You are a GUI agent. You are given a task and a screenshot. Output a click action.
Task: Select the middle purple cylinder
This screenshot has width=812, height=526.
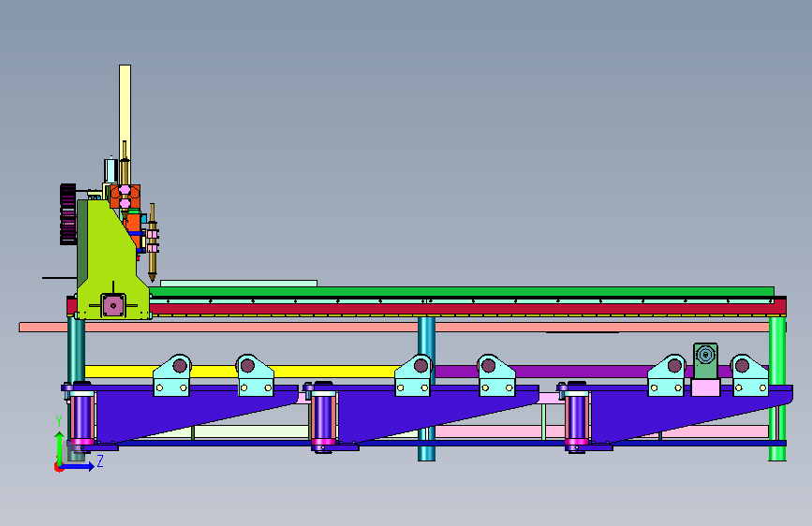pyautogui.click(x=324, y=417)
